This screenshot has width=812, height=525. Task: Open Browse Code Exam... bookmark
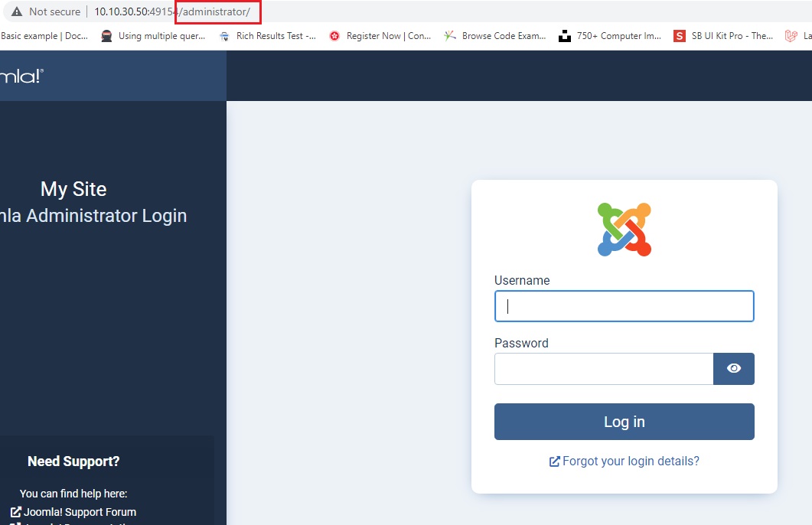tap(495, 36)
